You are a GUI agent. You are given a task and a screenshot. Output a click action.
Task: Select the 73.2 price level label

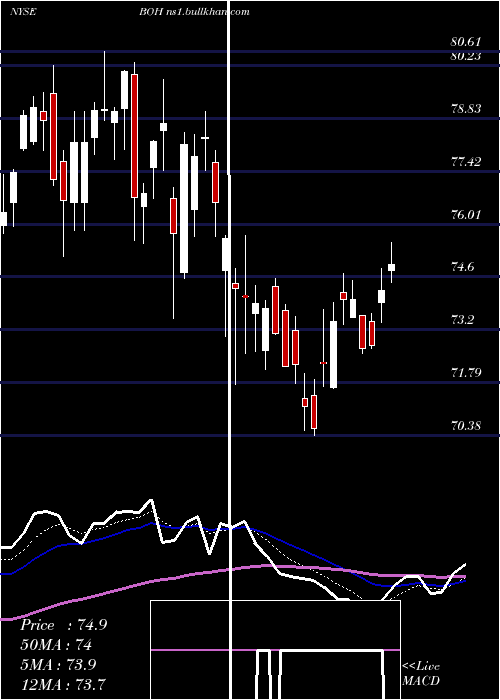[462, 320]
